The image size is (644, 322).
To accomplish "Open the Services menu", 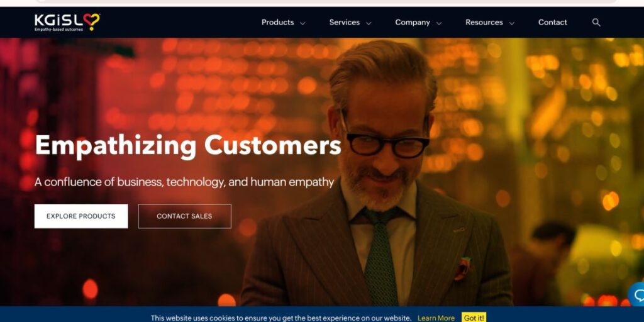I will pyautogui.click(x=344, y=23).
